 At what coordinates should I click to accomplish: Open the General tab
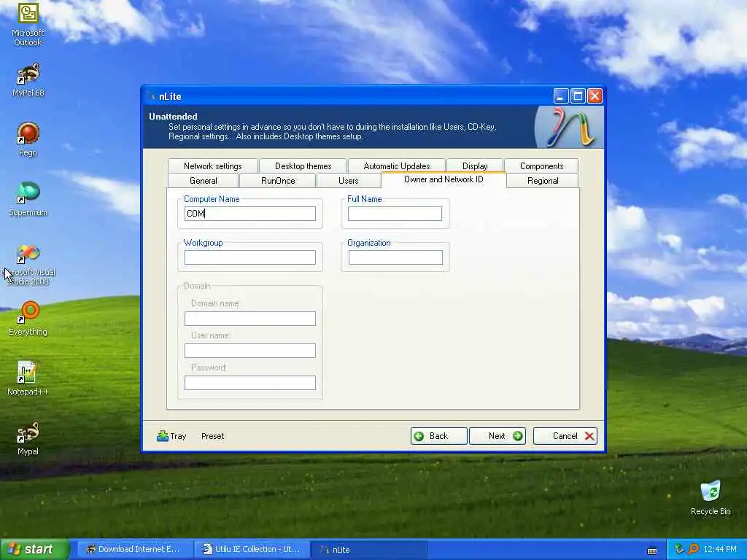(x=203, y=181)
